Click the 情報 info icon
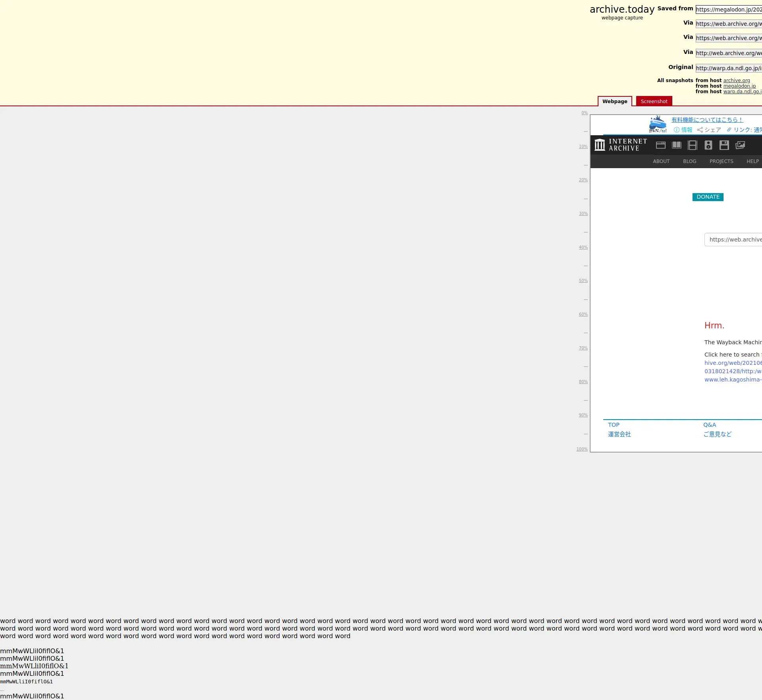 click(677, 130)
